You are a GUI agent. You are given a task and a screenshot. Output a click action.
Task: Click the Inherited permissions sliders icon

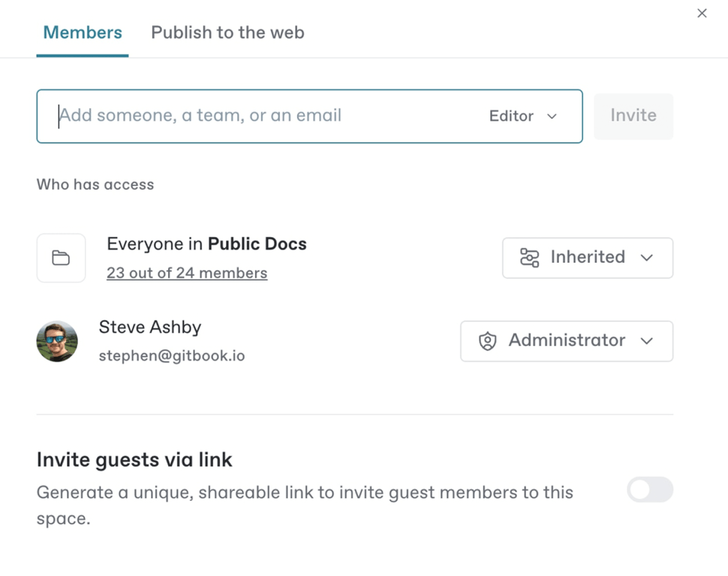(x=530, y=258)
